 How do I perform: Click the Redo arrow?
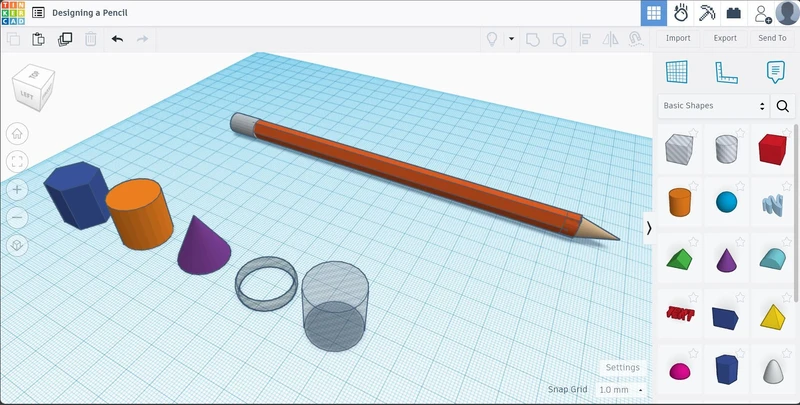(142, 39)
